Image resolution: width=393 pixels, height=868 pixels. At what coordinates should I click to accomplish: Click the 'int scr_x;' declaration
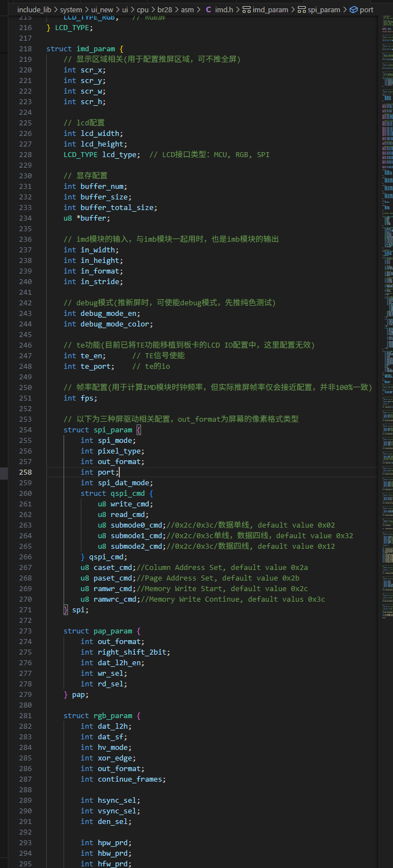coord(85,70)
